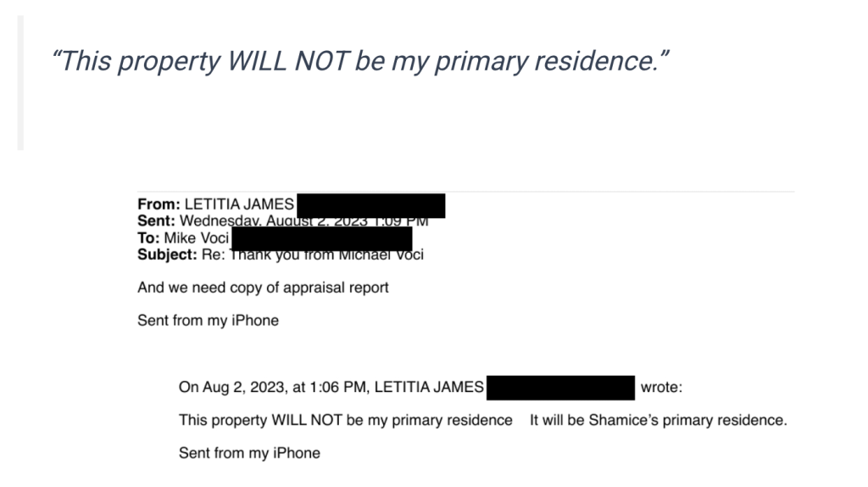Click the "Sent:" label in the email header

157,221
